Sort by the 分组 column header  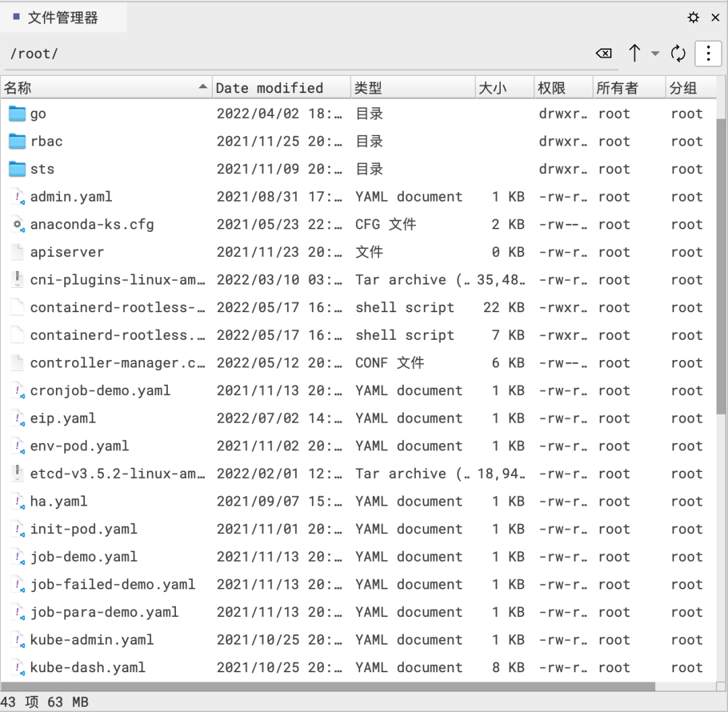[x=690, y=88]
